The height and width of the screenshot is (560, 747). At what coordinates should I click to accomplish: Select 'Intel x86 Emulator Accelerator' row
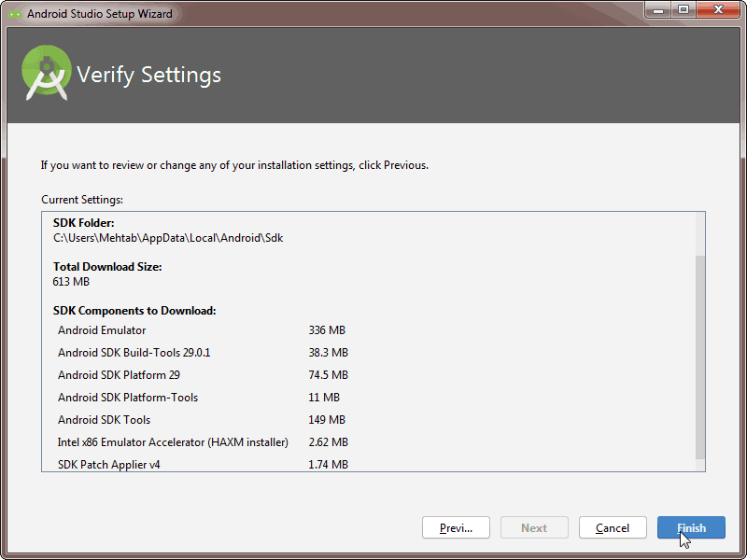(x=203, y=441)
